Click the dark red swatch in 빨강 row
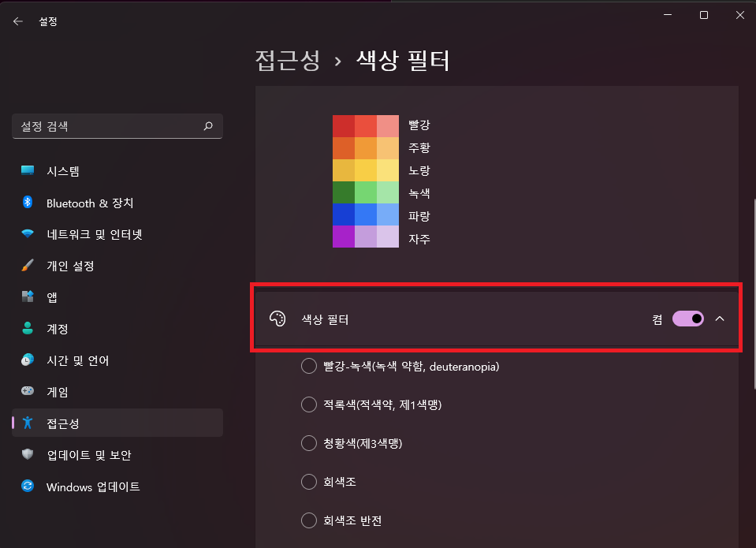Viewport: 756px width, 548px height. point(343,126)
